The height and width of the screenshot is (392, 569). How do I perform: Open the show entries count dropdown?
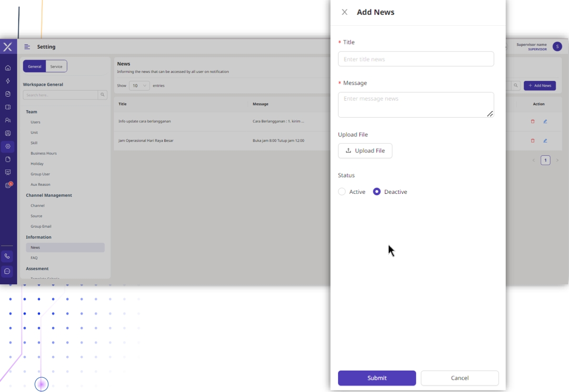[x=139, y=86]
